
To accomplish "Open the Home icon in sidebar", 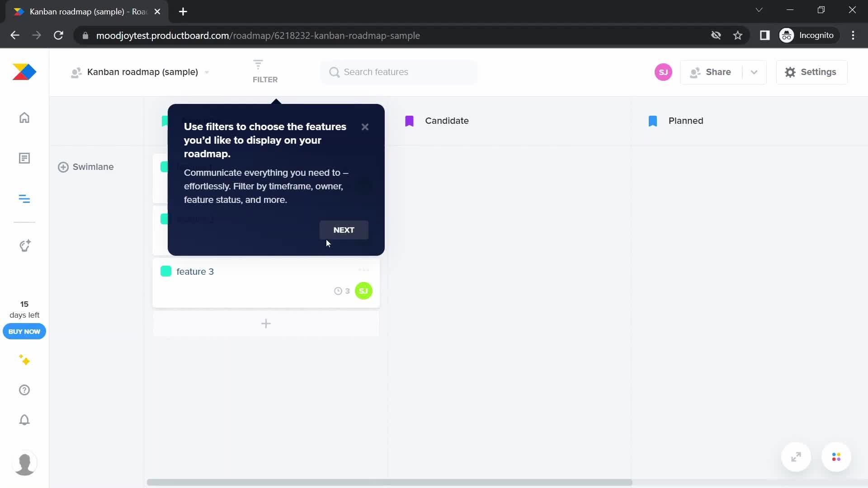I will (24, 117).
